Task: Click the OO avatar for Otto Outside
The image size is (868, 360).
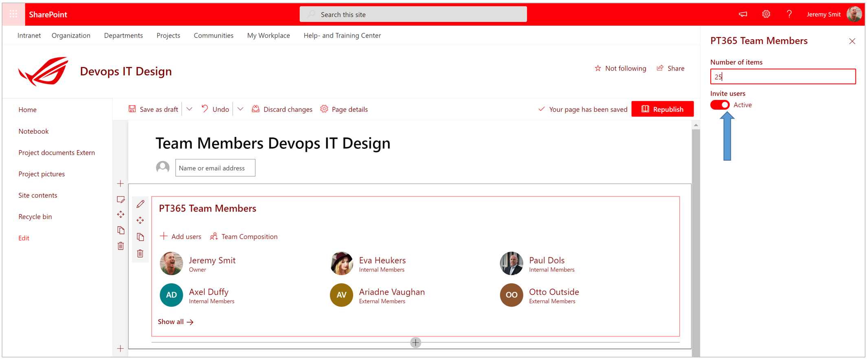Action: tap(512, 295)
